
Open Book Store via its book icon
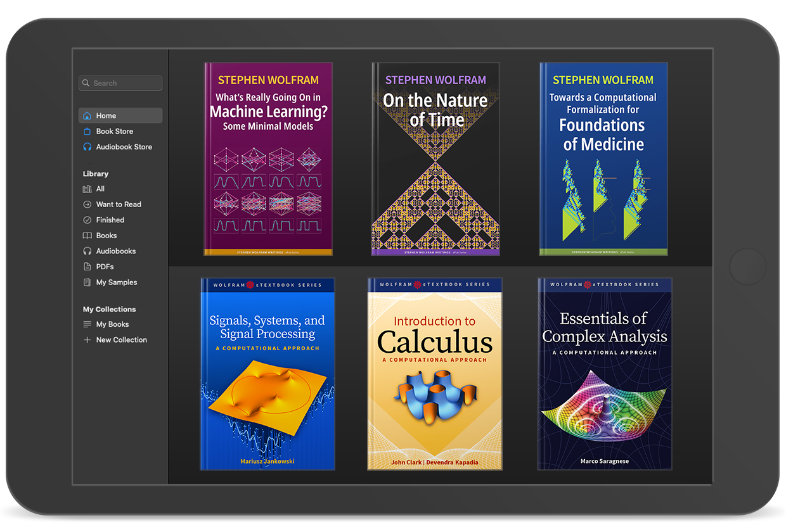click(x=87, y=131)
